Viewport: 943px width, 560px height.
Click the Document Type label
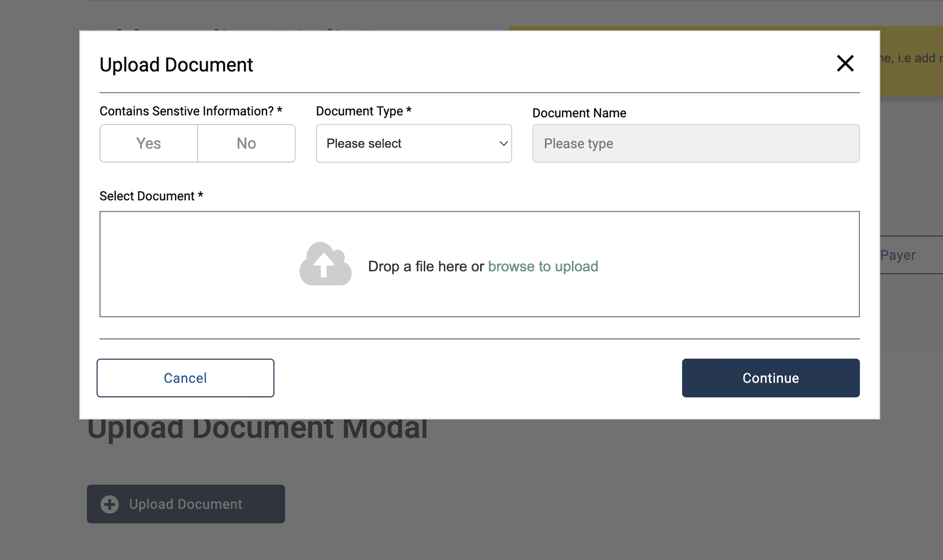pyautogui.click(x=363, y=111)
